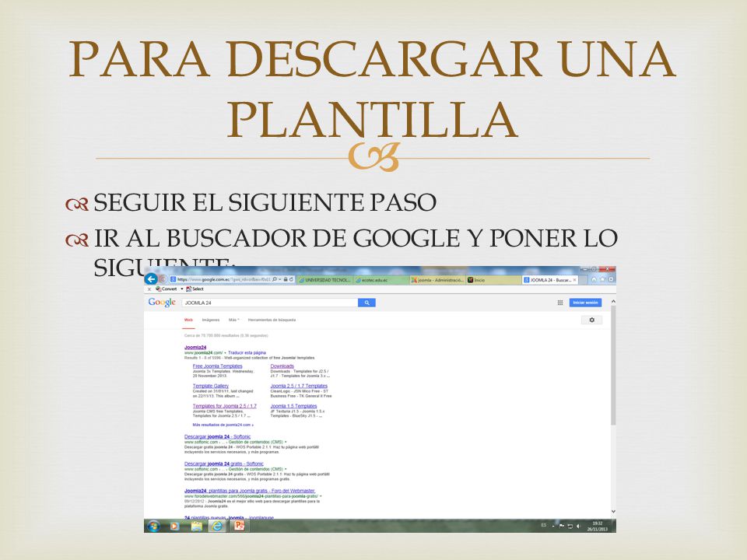Image resolution: width=747 pixels, height=560 pixels.
Task: Click the ES language indicator
Action: point(544,526)
